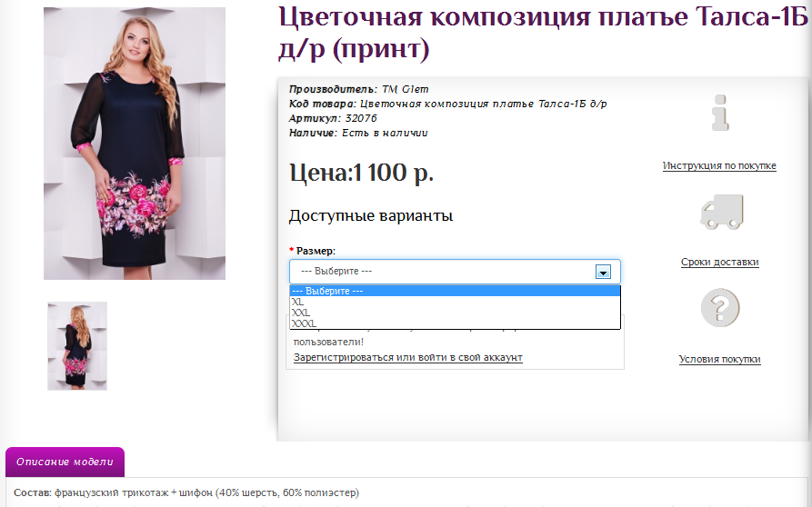This screenshot has width=812, height=507.
Task: Click the manufacturer value TM Glem
Action: [x=406, y=89]
